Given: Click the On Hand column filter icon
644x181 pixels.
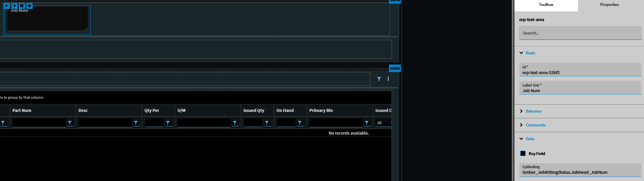Looking at the screenshot, I should pyautogui.click(x=300, y=123).
